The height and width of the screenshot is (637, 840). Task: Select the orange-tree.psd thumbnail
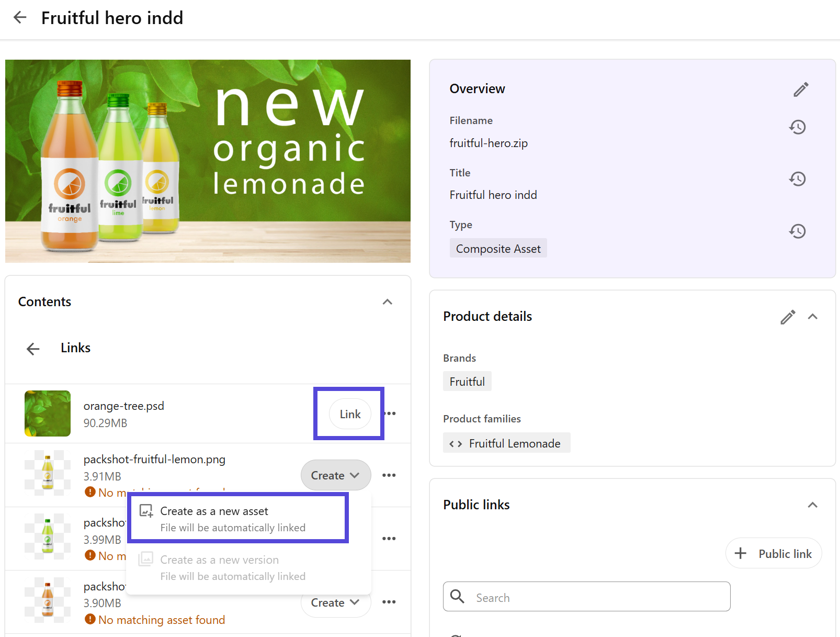coord(48,414)
